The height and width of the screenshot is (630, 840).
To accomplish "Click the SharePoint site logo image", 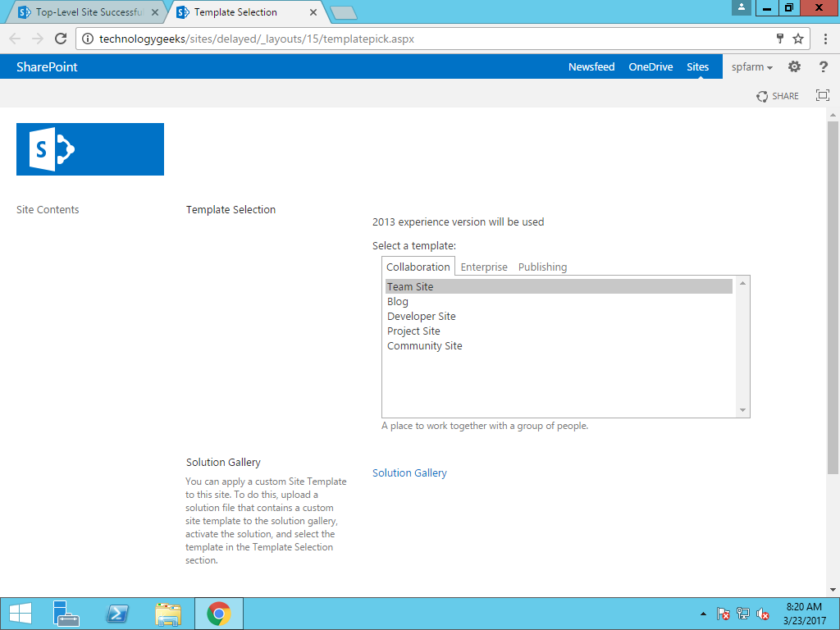I will [x=90, y=149].
